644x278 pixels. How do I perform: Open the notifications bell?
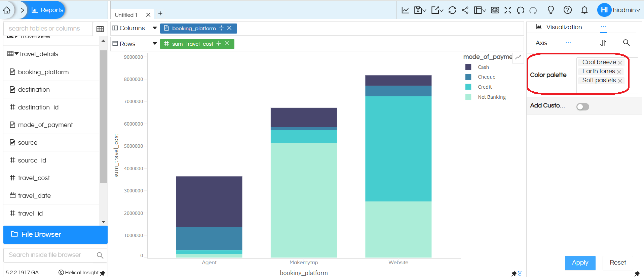[x=584, y=10]
